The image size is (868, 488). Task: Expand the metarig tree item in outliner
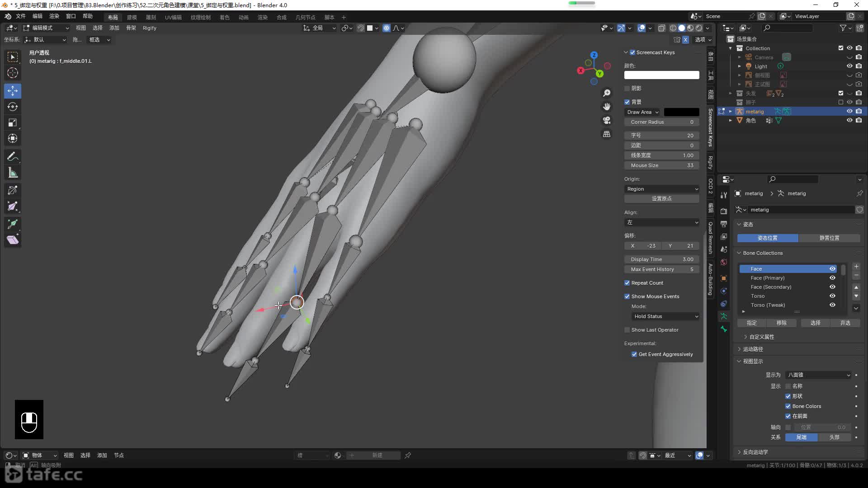point(731,112)
